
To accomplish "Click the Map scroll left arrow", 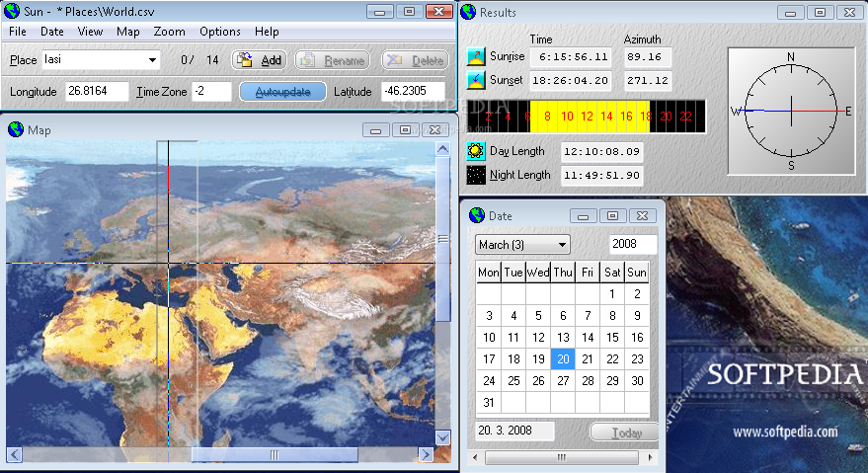I will pyautogui.click(x=15, y=454).
